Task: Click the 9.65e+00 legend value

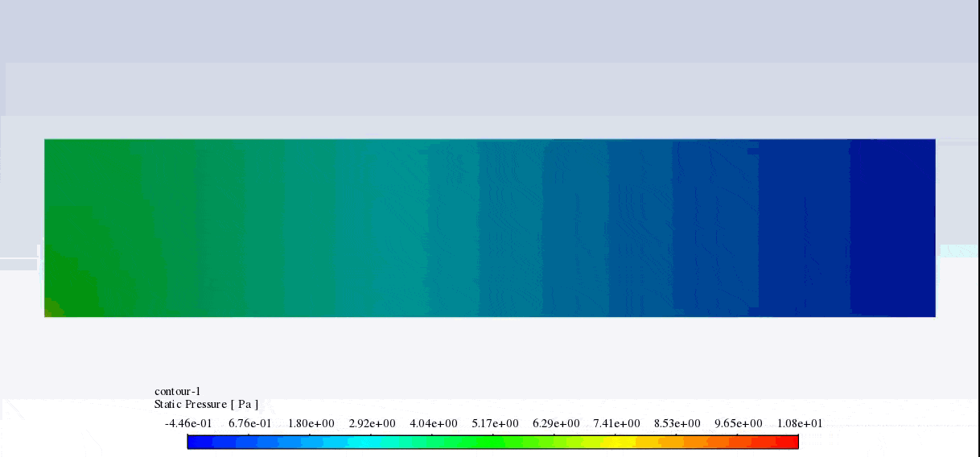Action: click(738, 424)
